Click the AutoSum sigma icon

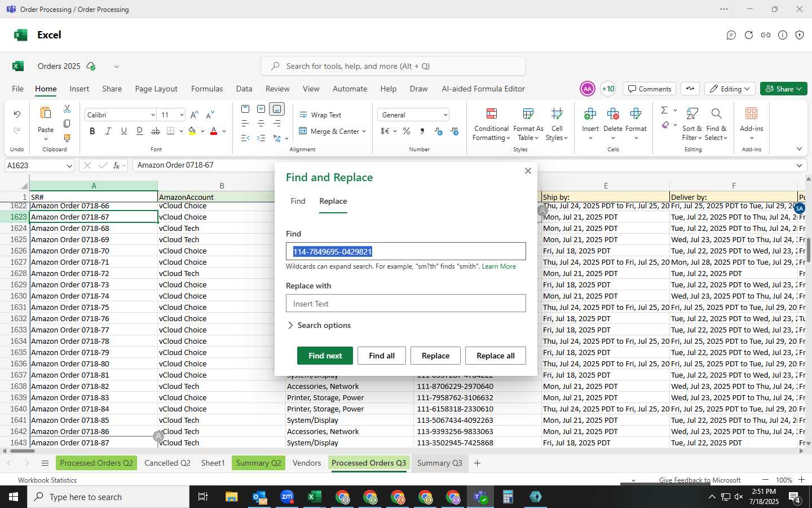(664, 110)
